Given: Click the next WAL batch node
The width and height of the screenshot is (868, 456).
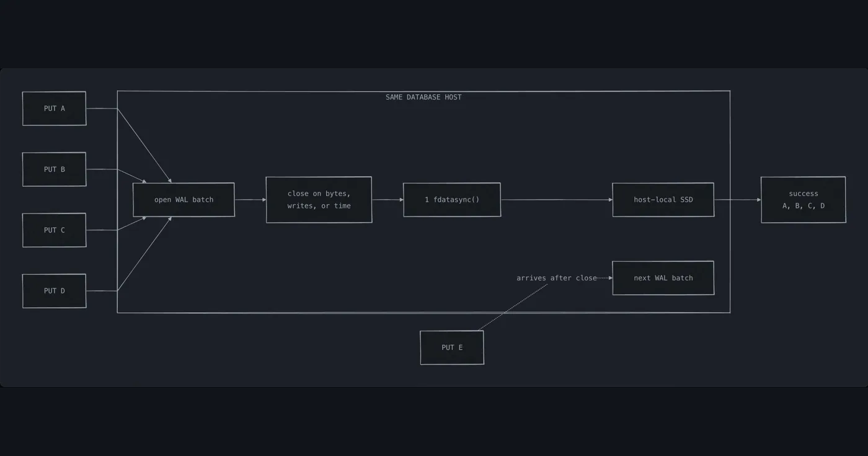Looking at the screenshot, I should coord(663,278).
